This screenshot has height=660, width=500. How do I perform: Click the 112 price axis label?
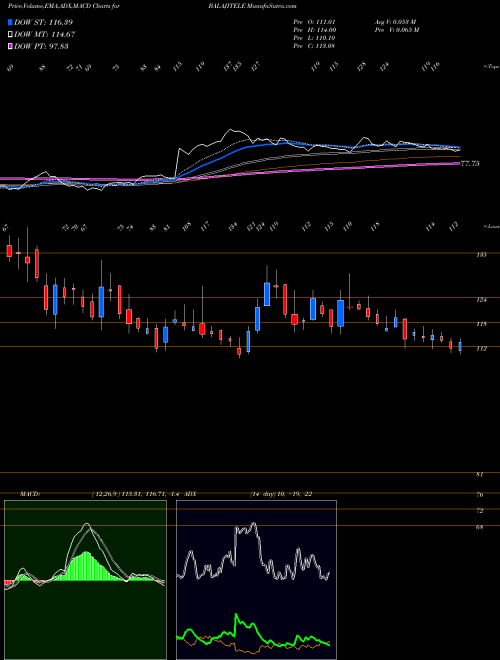tap(482, 349)
